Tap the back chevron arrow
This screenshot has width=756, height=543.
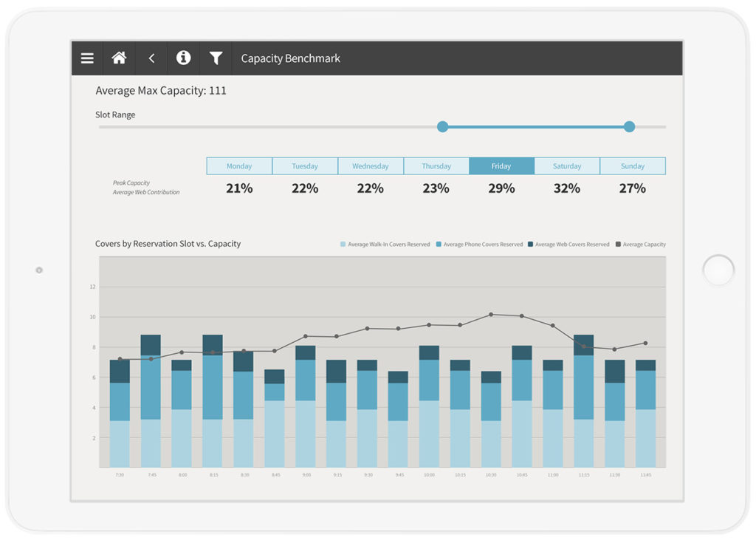(151, 58)
